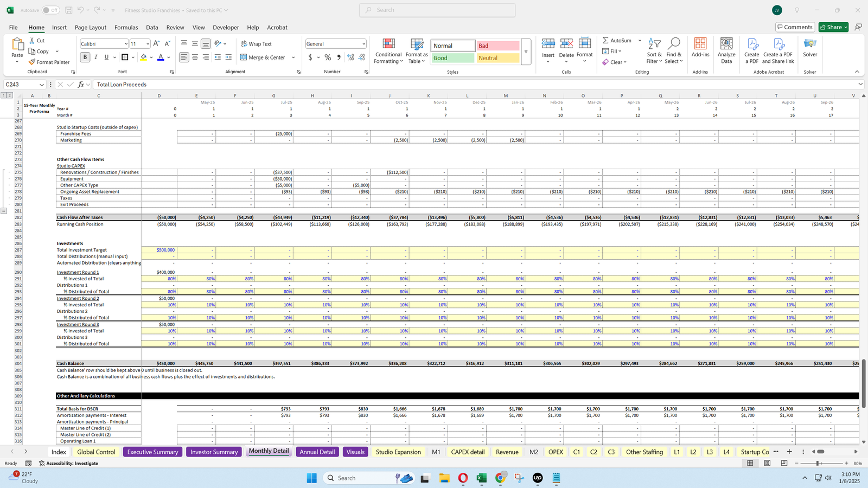Launch the Solver add-in
868x488 pixels.
tap(810, 48)
